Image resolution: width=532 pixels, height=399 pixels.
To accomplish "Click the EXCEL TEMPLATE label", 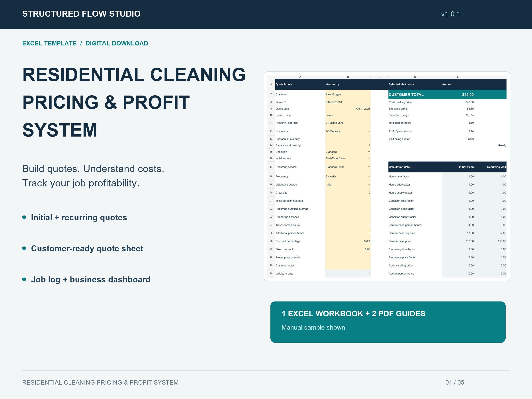I will [49, 43].
